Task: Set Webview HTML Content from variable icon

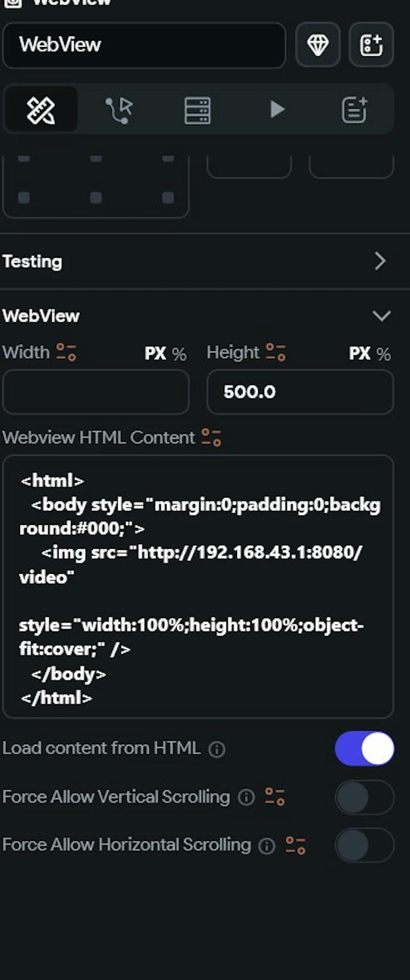Action: pyautogui.click(x=211, y=437)
